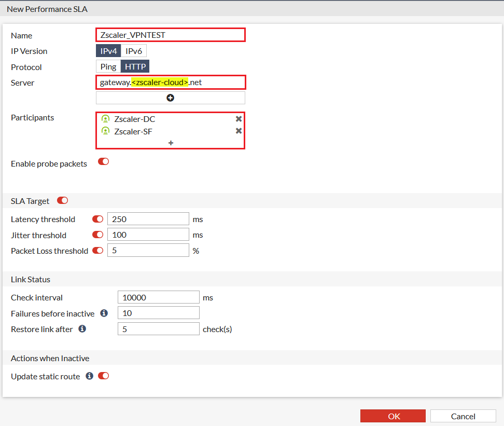Click the info icon beside Restore link after
Image resolution: width=504 pixels, height=426 pixels.
click(x=82, y=328)
